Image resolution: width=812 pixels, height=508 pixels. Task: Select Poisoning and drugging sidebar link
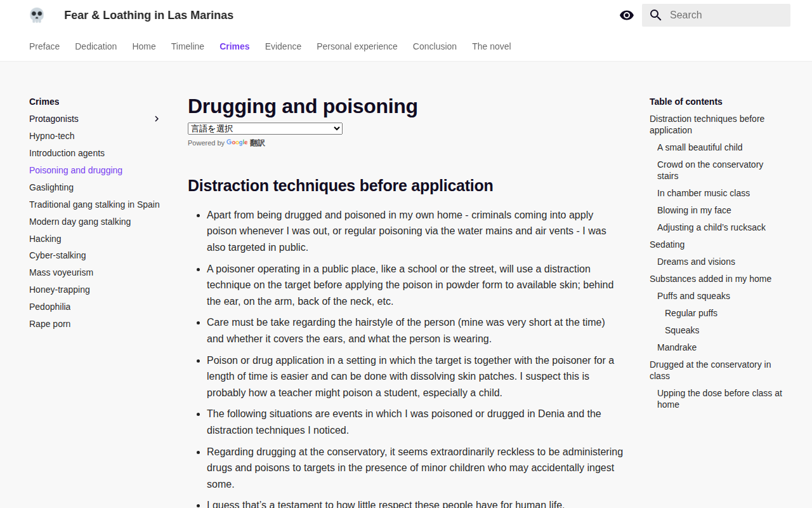pos(75,170)
